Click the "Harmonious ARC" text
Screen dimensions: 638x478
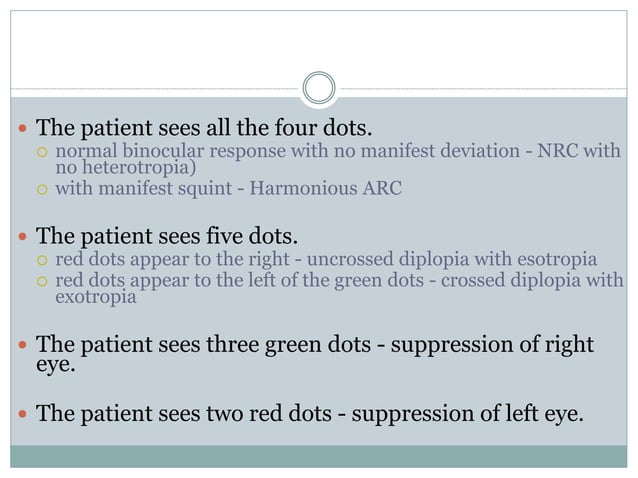coord(337,187)
